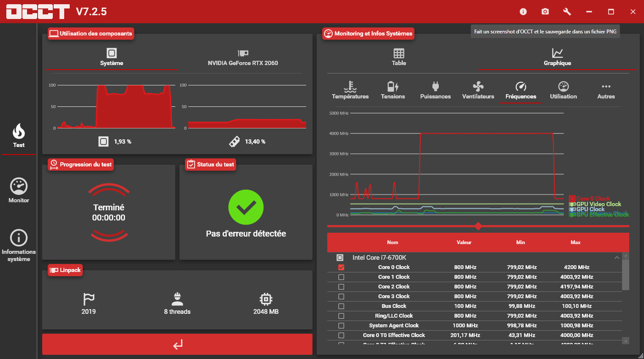Switch to NVIDIA GeForce RTX 2060 tab
The width and height of the screenshot is (644, 359).
243,58
